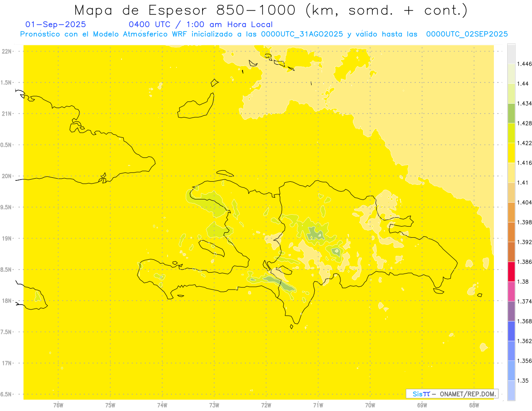The height and width of the screenshot is (411, 532).
Task: Click the legend value "1.434"
Action: pyautogui.click(x=524, y=104)
